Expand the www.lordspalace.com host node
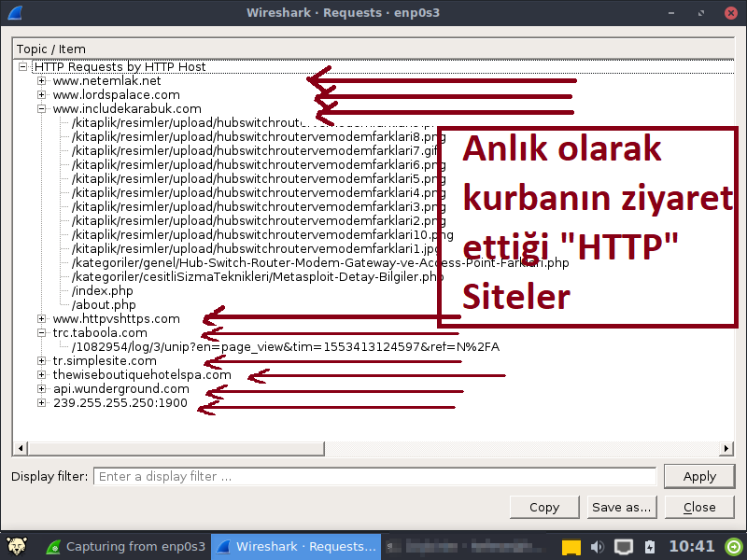The width and height of the screenshot is (747, 560). (x=41, y=95)
